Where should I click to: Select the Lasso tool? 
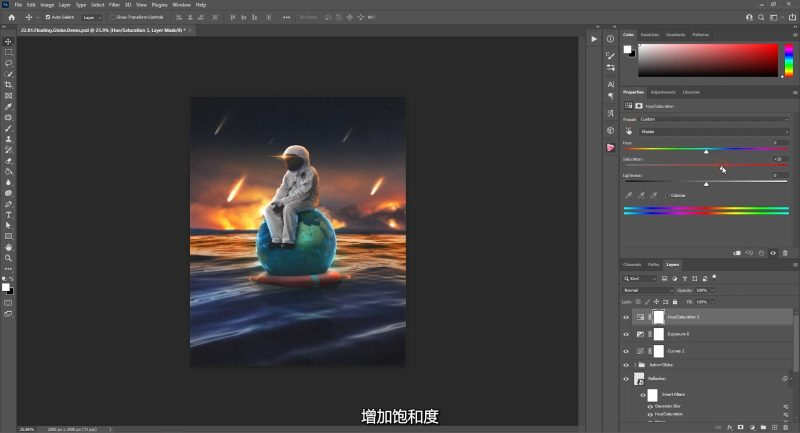pyautogui.click(x=8, y=63)
